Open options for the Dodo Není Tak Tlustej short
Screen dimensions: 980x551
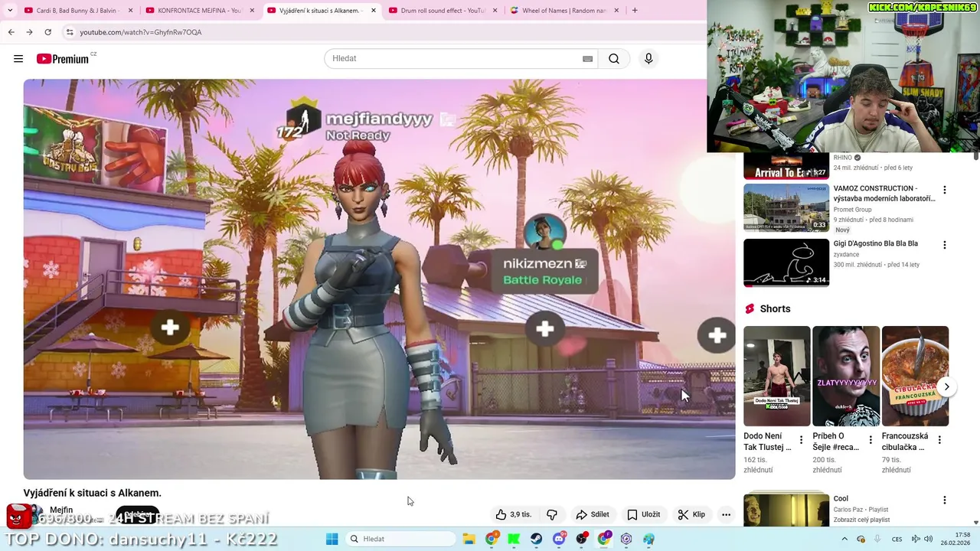[x=801, y=440]
